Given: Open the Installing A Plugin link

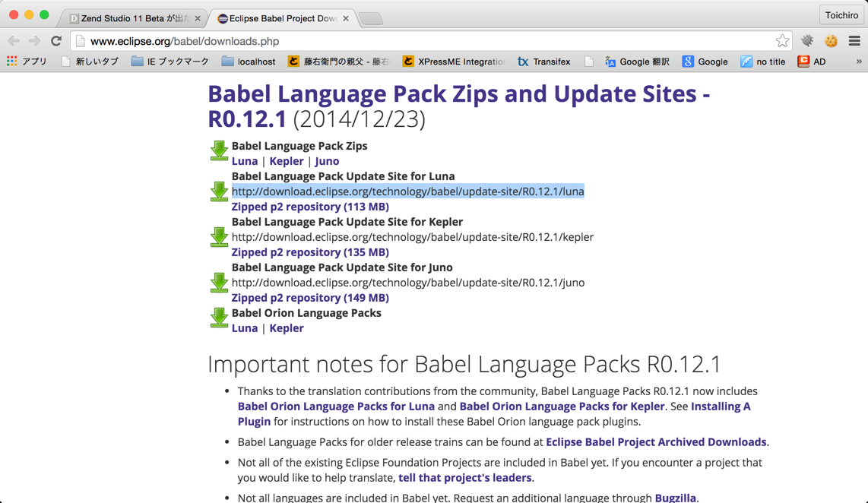Looking at the screenshot, I should point(721,407).
